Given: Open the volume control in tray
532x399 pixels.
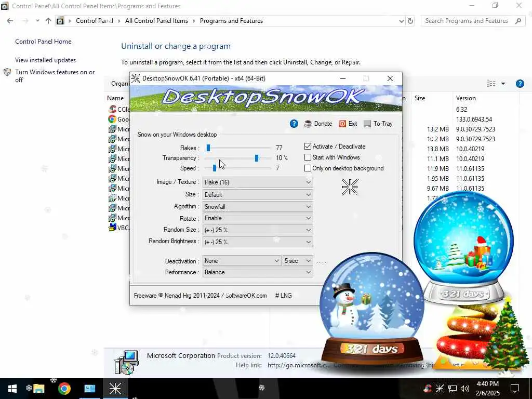Looking at the screenshot, I should pyautogui.click(x=465, y=389).
